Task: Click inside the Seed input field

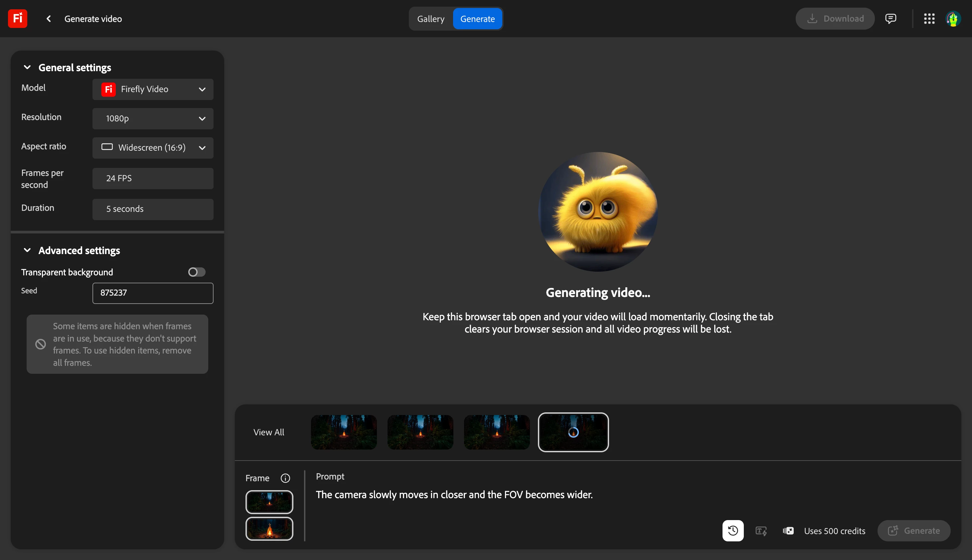Action: (153, 293)
